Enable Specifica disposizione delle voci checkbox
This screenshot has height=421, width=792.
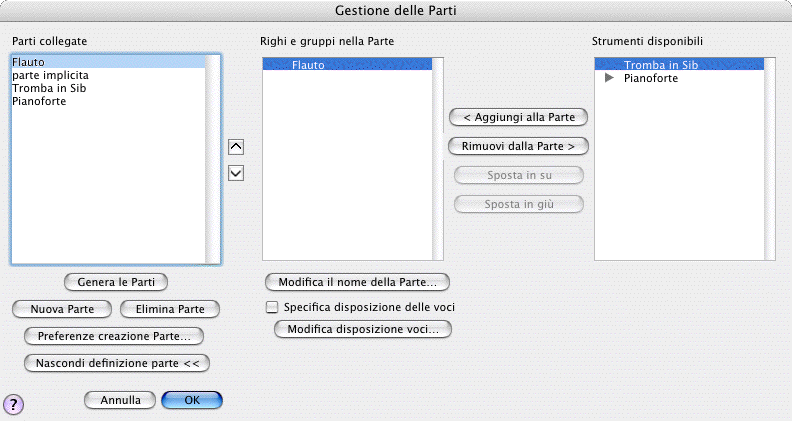(271, 307)
